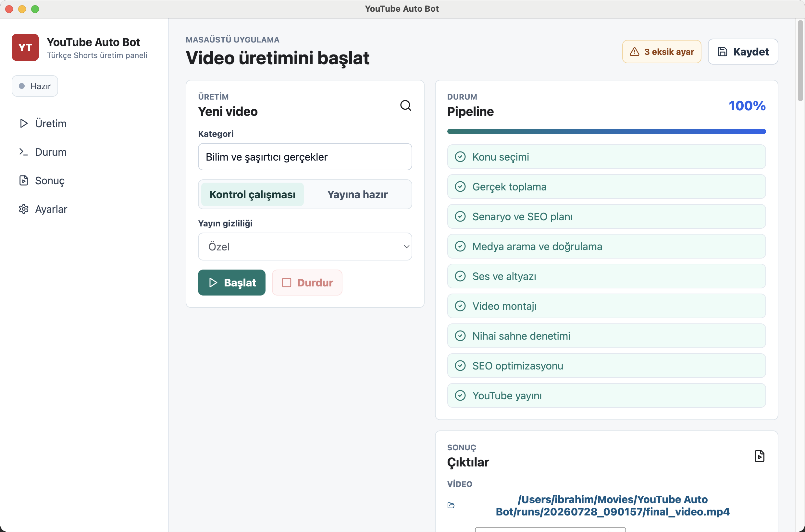This screenshot has height=532, width=805.
Task: Click the gear icon next to Ayarlar
Action: pos(23,209)
